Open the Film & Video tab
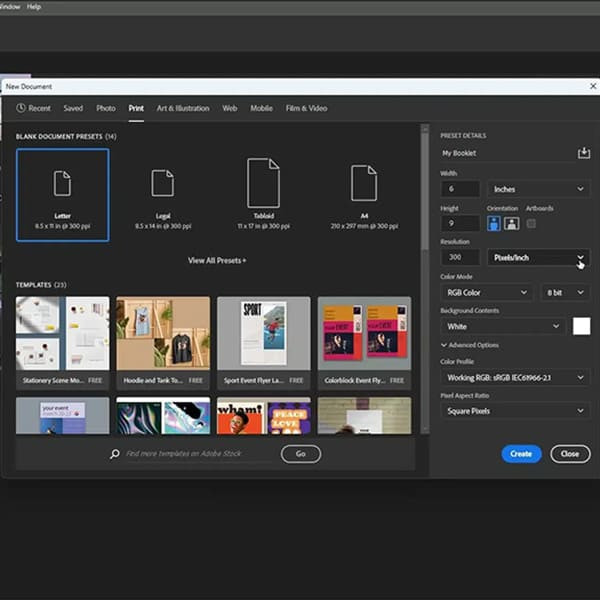This screenshot has width=600, height=600. [306, 108]
